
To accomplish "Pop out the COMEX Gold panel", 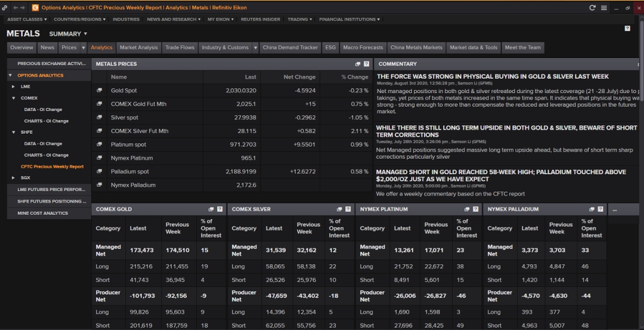I will [x=211, y=209].
